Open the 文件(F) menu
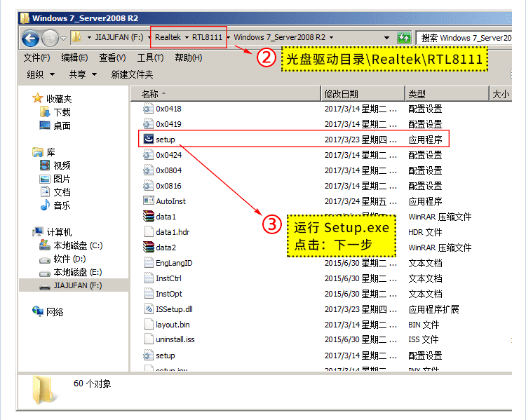The image size is (526, 420). tap(36, 57)
